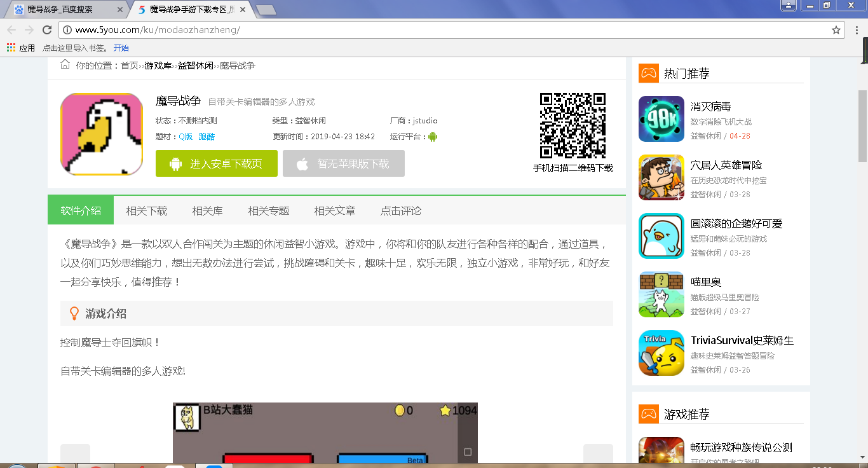The width and height of the screenshot is (868, 468).
Task: Click 首页 in the breadcrumb
Action: click(x=130, y=65)
